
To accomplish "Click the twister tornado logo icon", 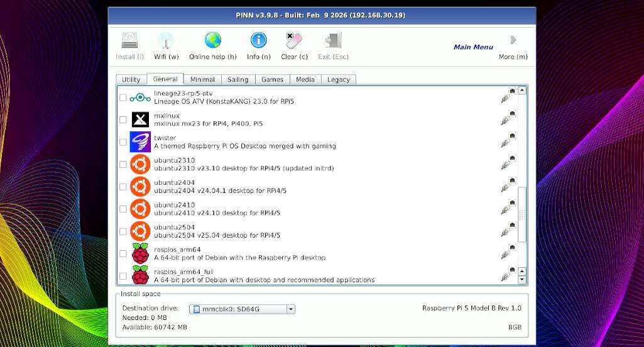I will [x=140, y=142].
